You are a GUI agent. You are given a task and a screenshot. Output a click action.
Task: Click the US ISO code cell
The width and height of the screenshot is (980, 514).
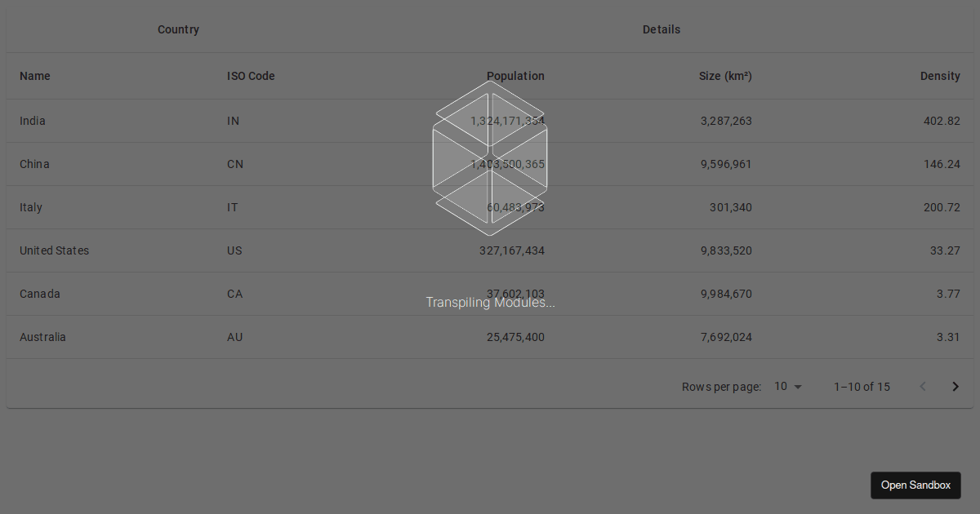point(234,250)
